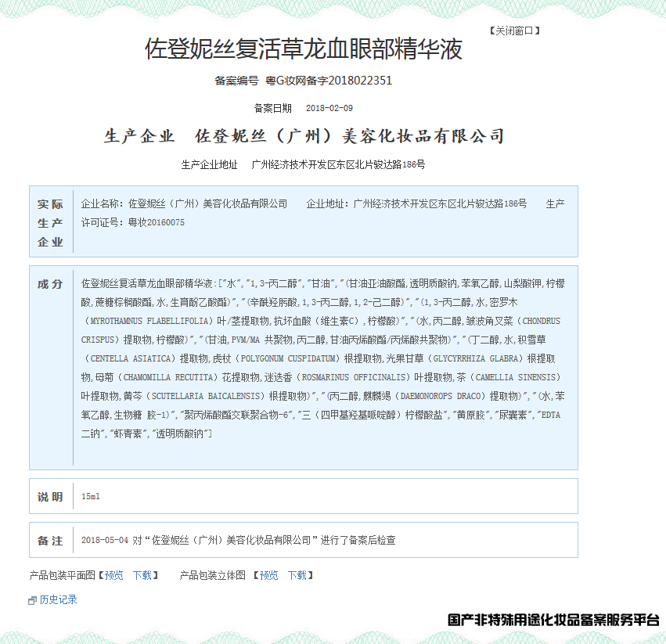Screen dimensions: 666x644
Task: Click the icon beside 历史记录
Action: [x=32, y=600]
